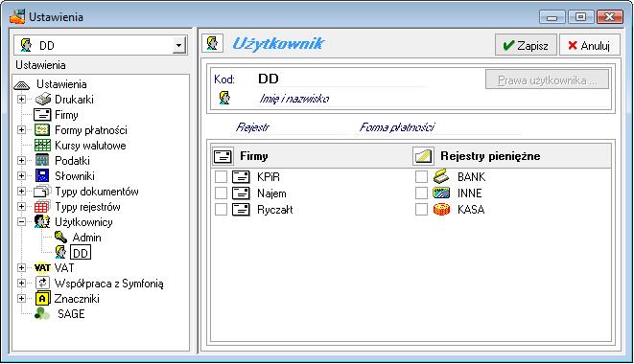Collapse the Użytkownicy tree node
The image size is (634, 364).
point(21,222)
